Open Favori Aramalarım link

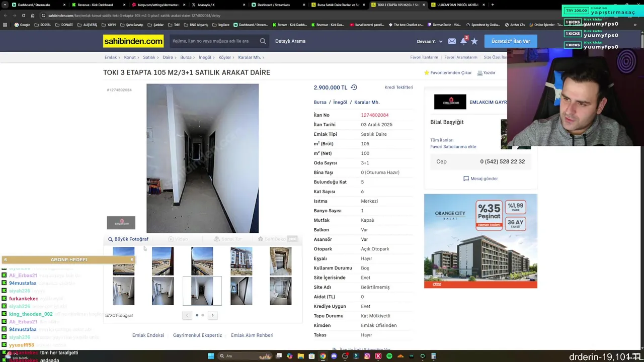(x=461, y=57)
